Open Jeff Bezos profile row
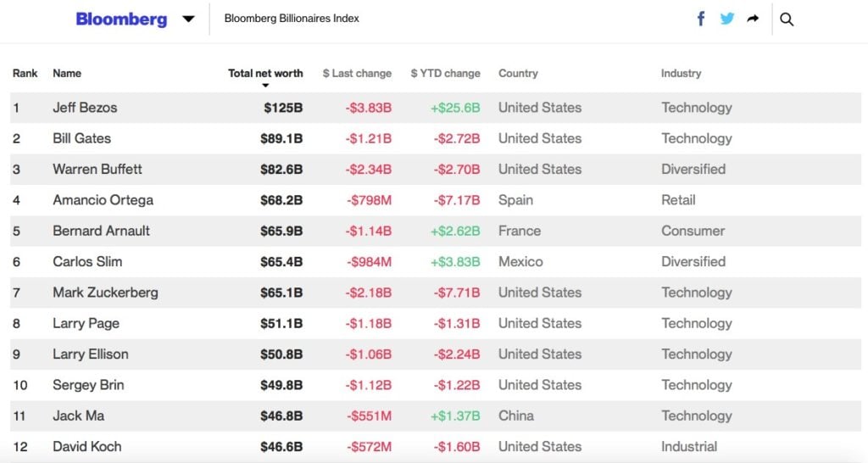 pos(85,108)
